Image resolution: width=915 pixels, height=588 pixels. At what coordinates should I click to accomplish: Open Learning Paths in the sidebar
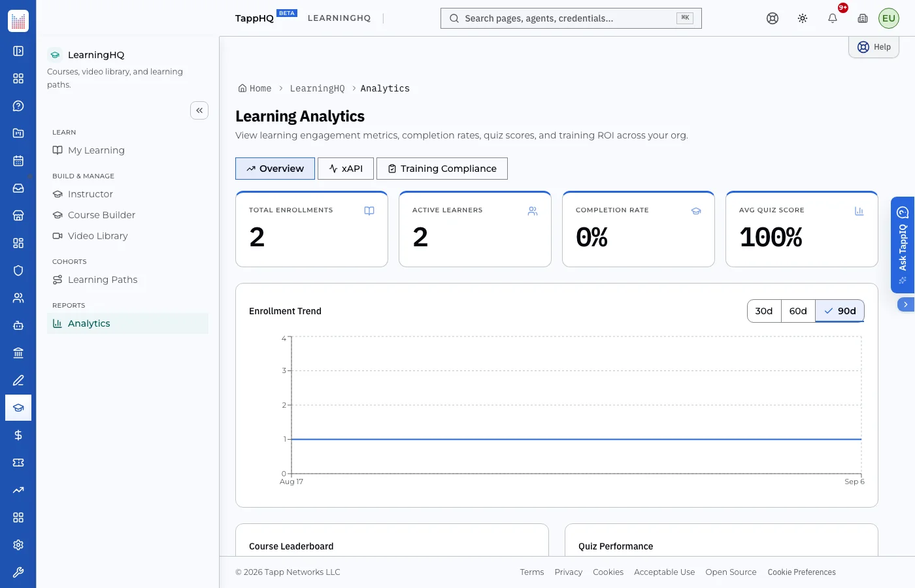[x=127, y=280]
